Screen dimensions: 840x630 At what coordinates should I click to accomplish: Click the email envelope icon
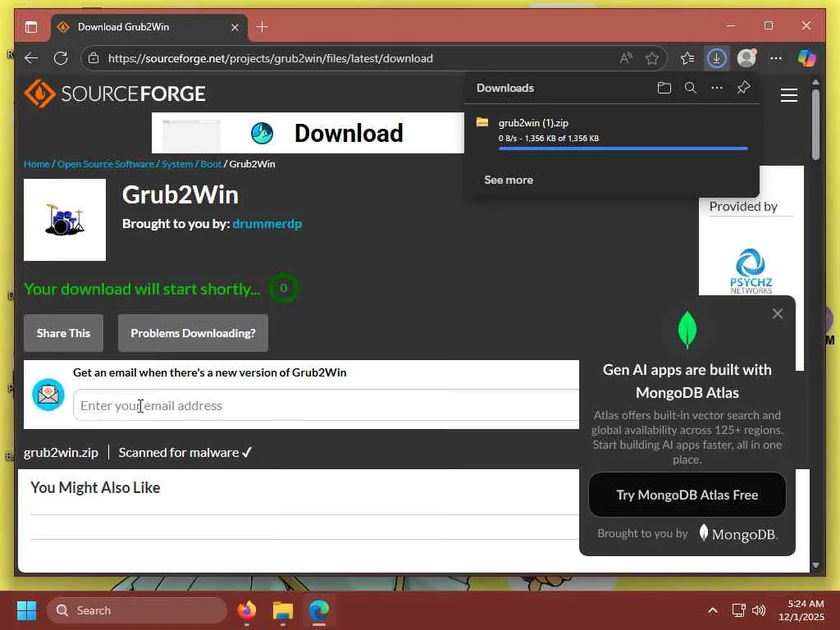[x=48, y=395]
